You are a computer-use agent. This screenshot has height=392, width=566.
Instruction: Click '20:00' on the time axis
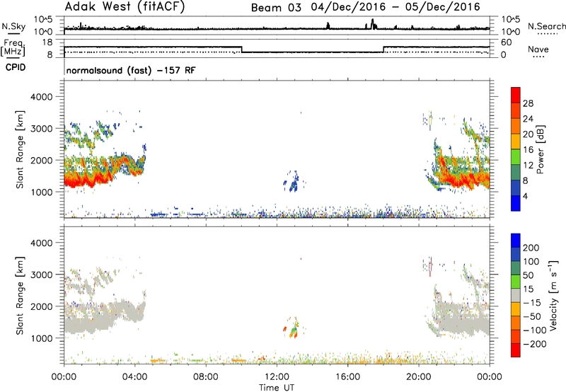(x=419, y=377)
